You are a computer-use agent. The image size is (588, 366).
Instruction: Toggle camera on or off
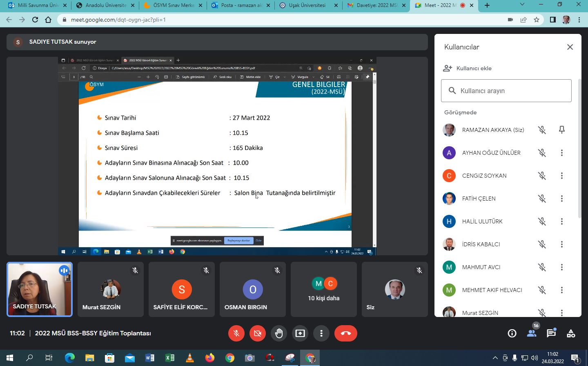[258, 333]
